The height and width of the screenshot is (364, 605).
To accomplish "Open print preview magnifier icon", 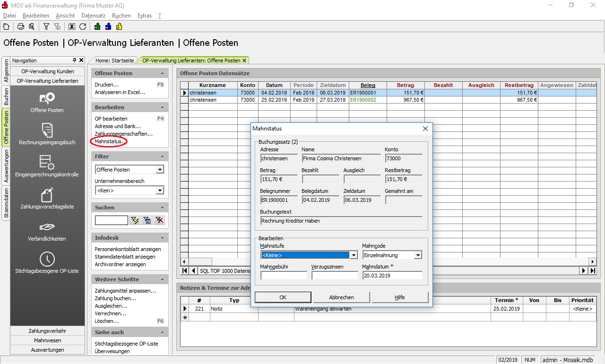I will [x=31, y=26].
